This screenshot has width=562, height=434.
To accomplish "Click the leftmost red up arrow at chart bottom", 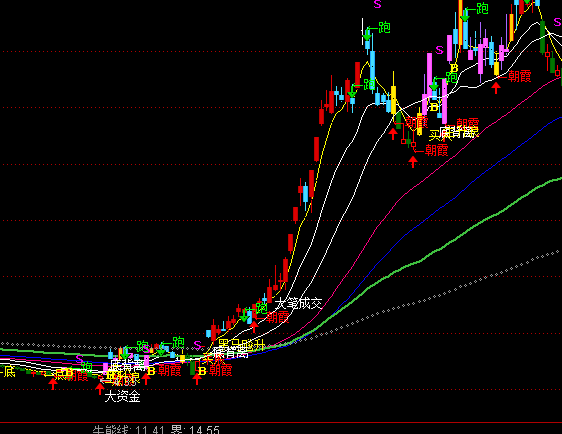I will (x=53, y=384).
